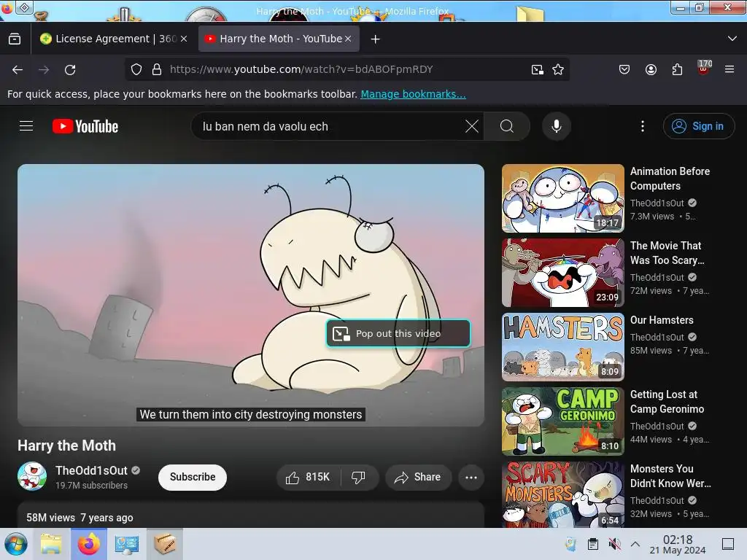Click Getting Lost at Camp Geronimo title
Screen dimensions: 747x560
point(667,402)
